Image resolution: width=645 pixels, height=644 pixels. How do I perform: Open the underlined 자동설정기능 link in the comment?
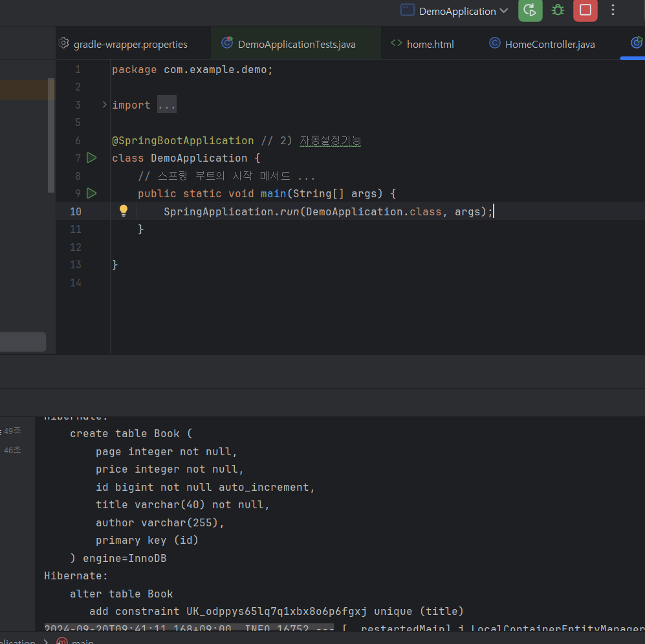click(331, 140)
